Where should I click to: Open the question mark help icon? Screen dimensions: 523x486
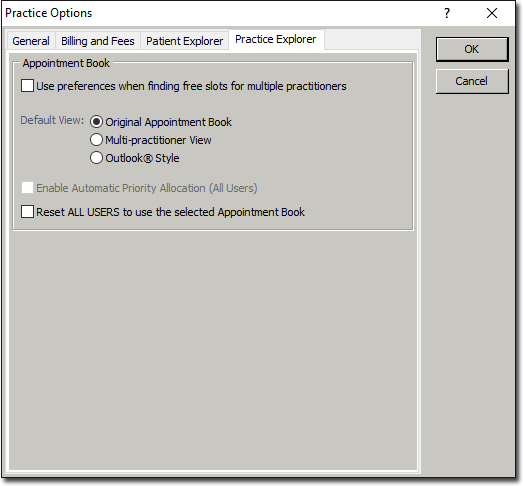click(447, 13)
